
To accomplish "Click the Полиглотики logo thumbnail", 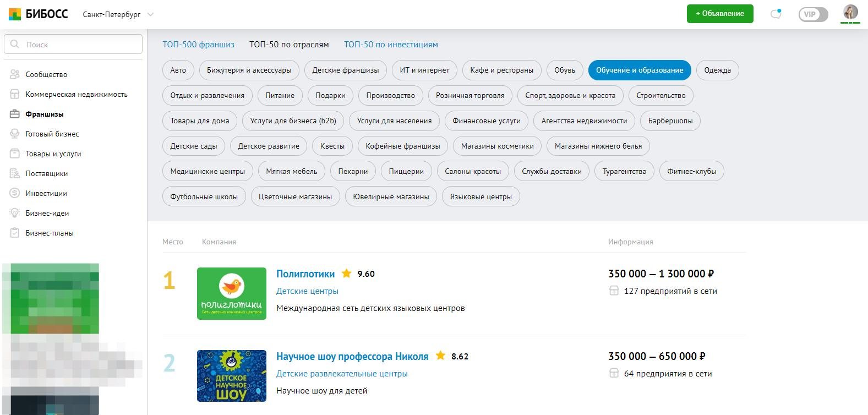I will tap(232, 293).
